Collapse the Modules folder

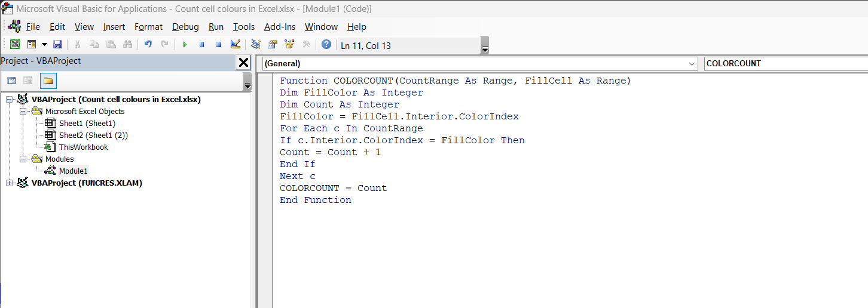[23, 159]
